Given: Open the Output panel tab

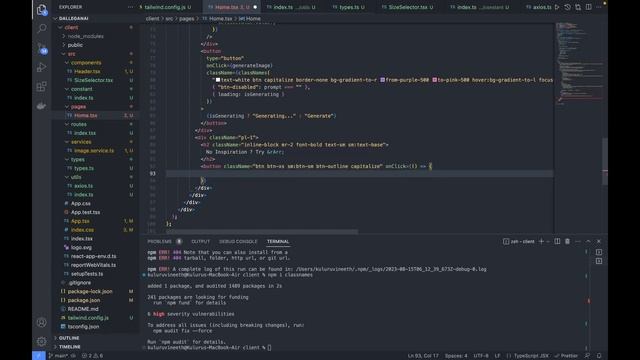Looking at the screenshot, I should click(x=200, y=241).
